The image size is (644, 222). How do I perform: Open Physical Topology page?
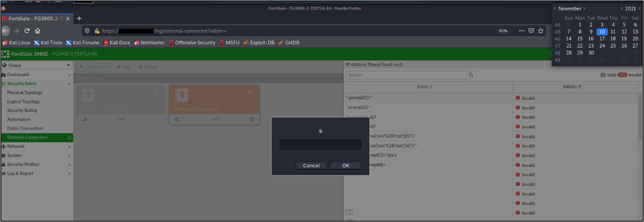point(25,93)
